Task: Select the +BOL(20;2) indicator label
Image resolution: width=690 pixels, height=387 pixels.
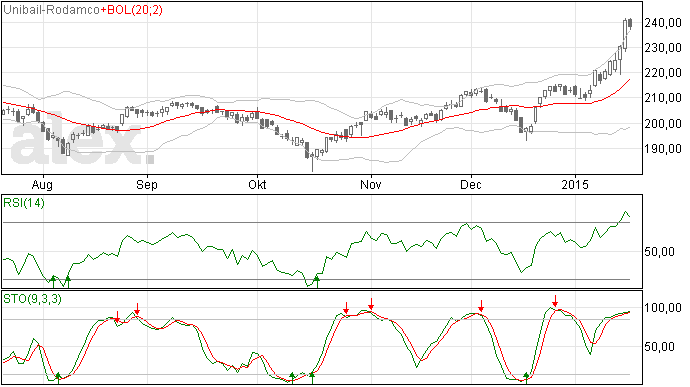Action: click(x=131, y=10)
